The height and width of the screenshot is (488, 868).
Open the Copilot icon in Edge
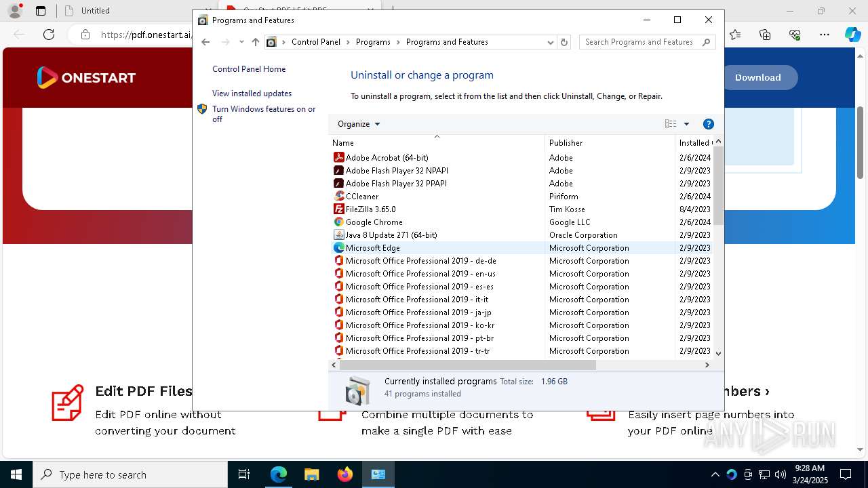pos(852,35)
